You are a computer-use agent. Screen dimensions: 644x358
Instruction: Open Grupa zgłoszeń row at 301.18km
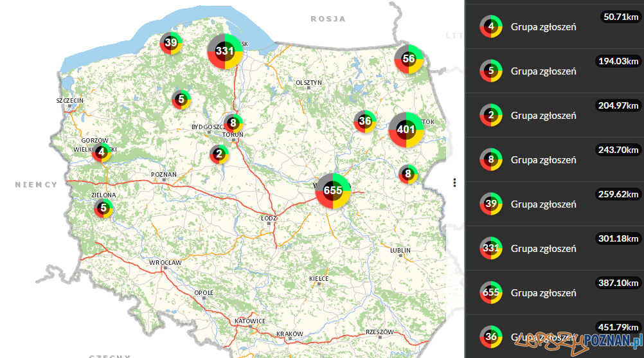(555, 248)
